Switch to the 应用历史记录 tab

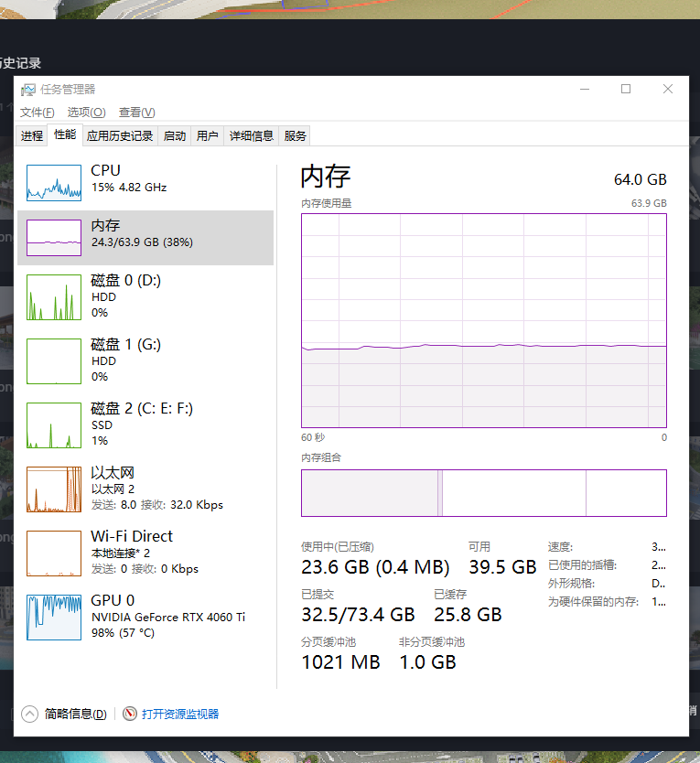pos(120,136)
